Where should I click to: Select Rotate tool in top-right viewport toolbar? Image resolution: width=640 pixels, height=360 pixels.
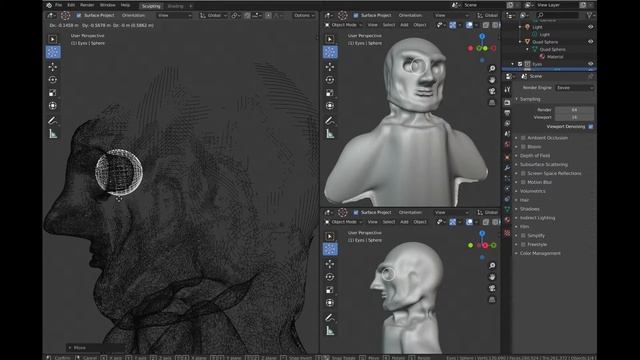(330, 80)
